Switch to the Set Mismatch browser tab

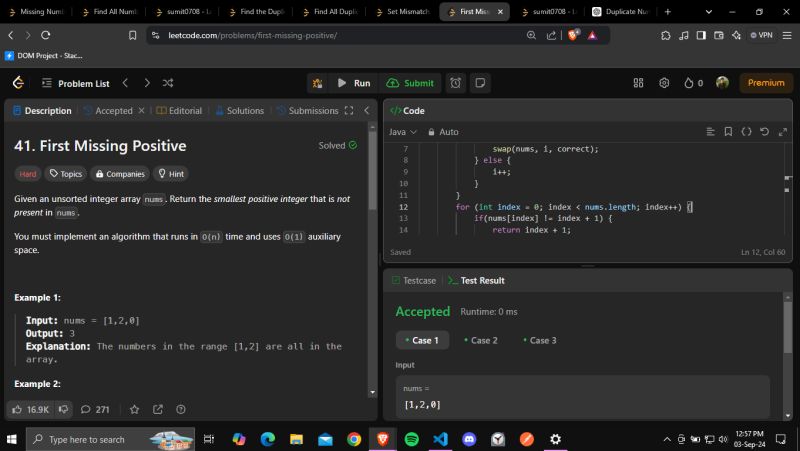point(403,11)
